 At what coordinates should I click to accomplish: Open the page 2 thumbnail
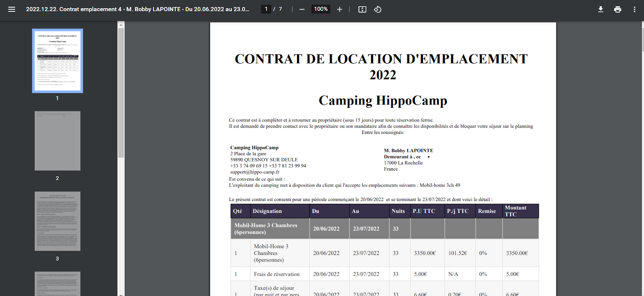coord(58,141)
